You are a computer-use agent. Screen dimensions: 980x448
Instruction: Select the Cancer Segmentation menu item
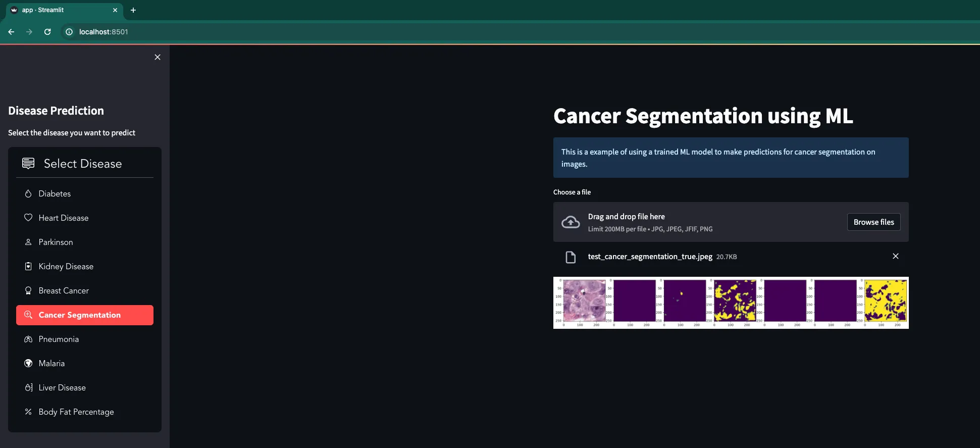click(85, 315)
